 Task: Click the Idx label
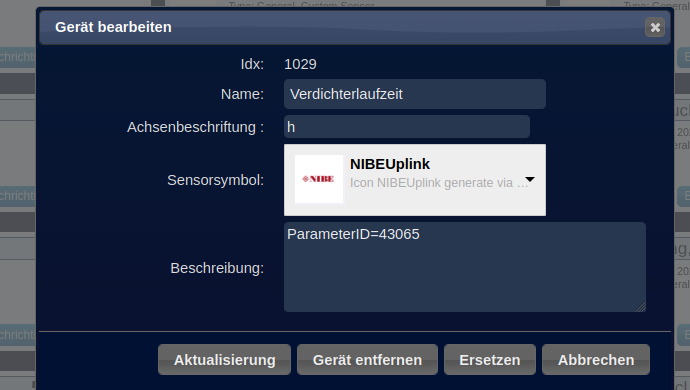pos(252,64)
